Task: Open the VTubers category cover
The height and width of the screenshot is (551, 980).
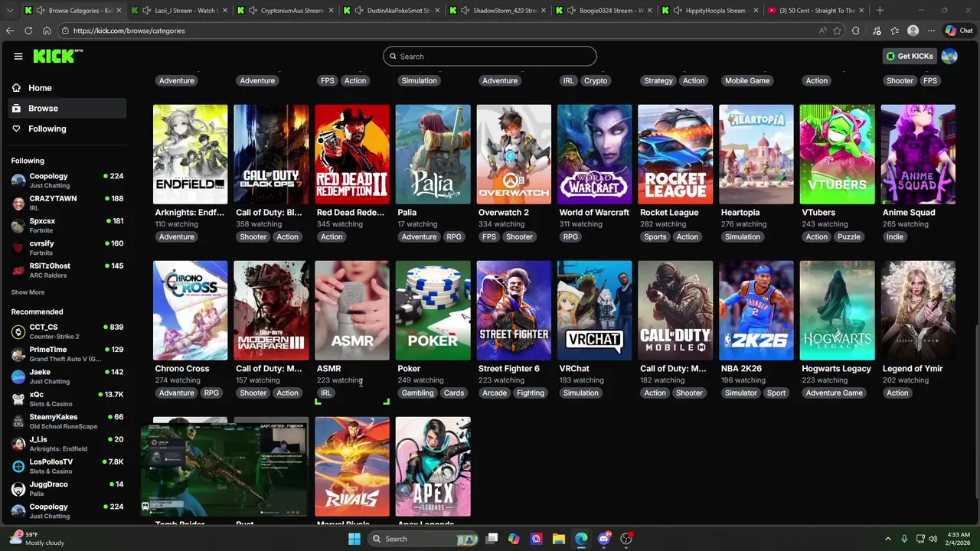Action: click(x=837, y=155)
